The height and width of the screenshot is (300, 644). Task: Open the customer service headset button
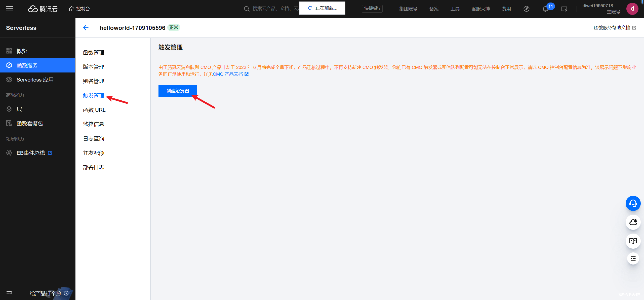[633, 203]
